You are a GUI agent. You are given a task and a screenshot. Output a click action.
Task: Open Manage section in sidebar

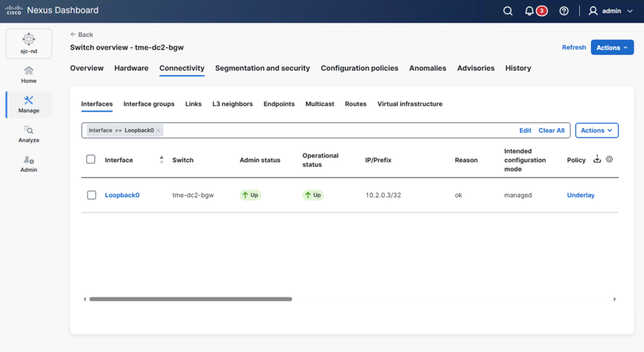tap(29, 105)
